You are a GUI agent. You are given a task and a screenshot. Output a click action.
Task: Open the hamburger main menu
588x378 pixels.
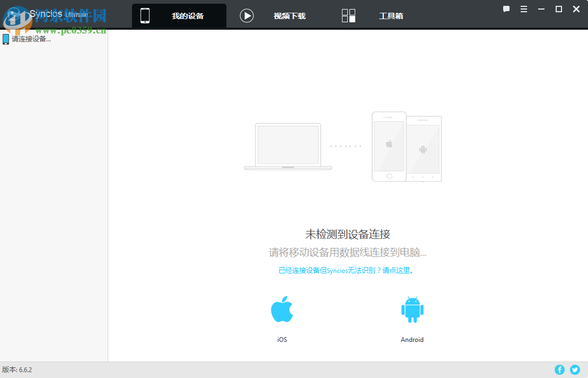click(x=524, y=8)
